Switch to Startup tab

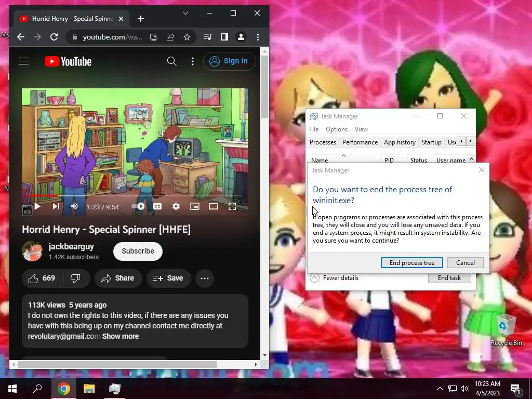[x=432, y=142]
